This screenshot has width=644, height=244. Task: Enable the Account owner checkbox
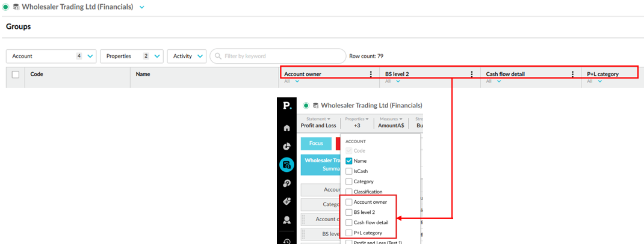(349, 202)
